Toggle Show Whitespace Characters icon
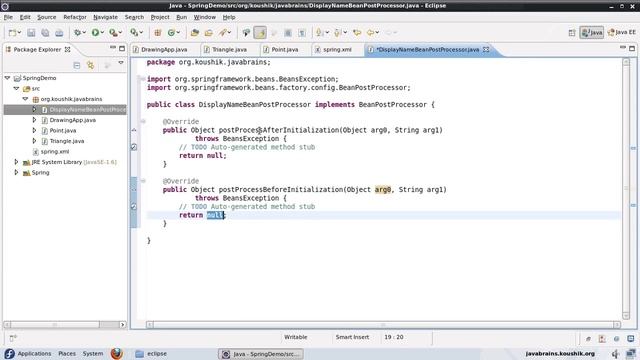 302,33
